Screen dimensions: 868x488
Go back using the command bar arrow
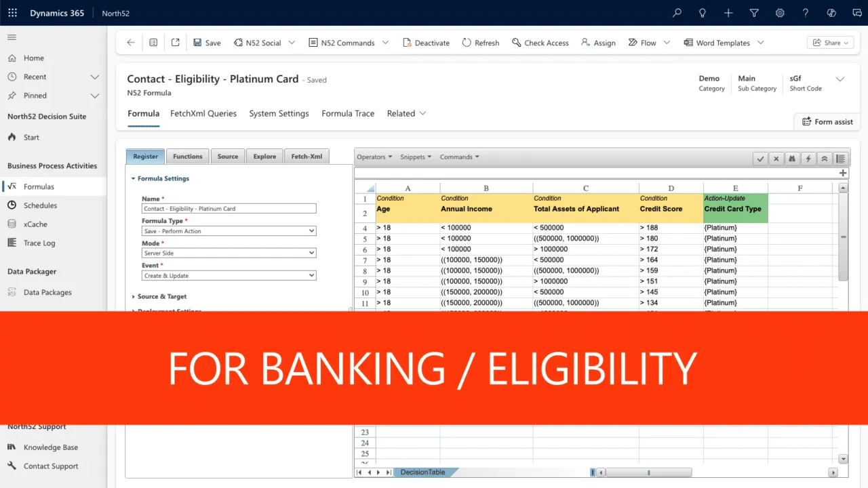click(131, 43)
